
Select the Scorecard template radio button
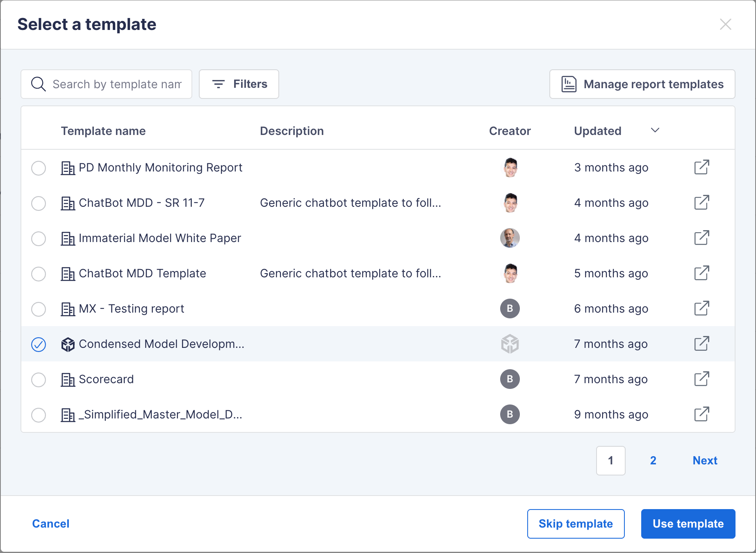[39, 379]
